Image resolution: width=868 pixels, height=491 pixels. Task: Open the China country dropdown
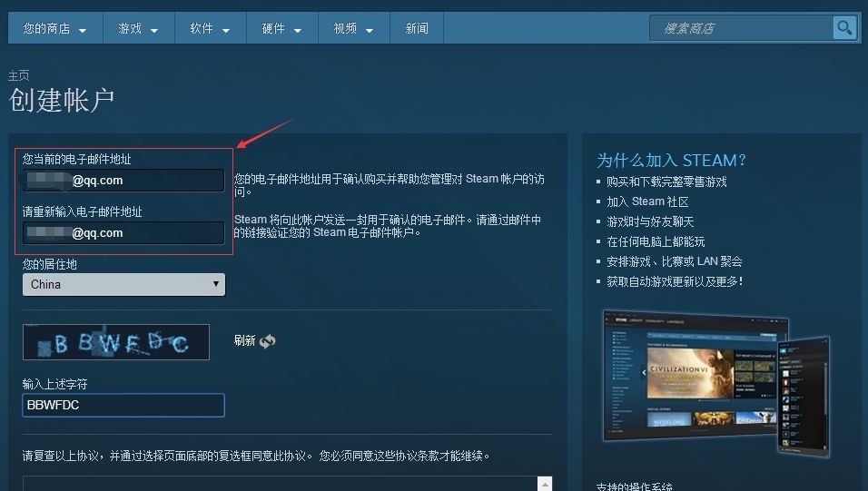coord(123,284)
